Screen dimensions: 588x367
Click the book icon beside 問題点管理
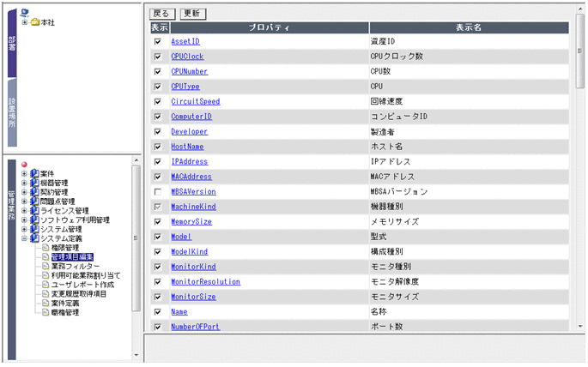pyautogui.click(x=34, y=202)
